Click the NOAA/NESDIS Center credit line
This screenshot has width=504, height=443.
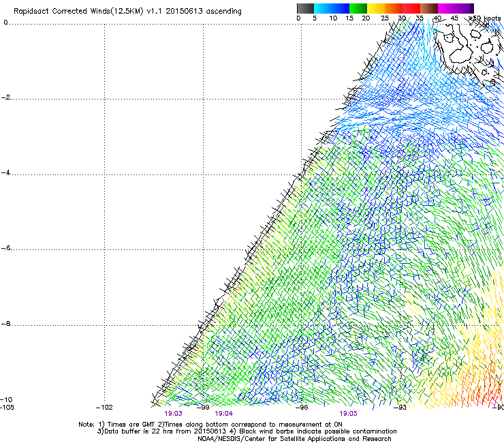294,439
